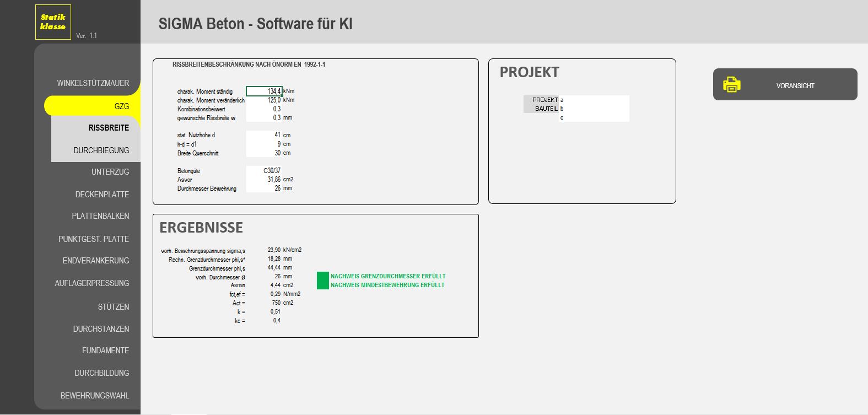This screenshot has height=415, width=868.
Task: Select the RISSBREITE submenu entry
Action: pyautogui.click(x=109, y=128)
